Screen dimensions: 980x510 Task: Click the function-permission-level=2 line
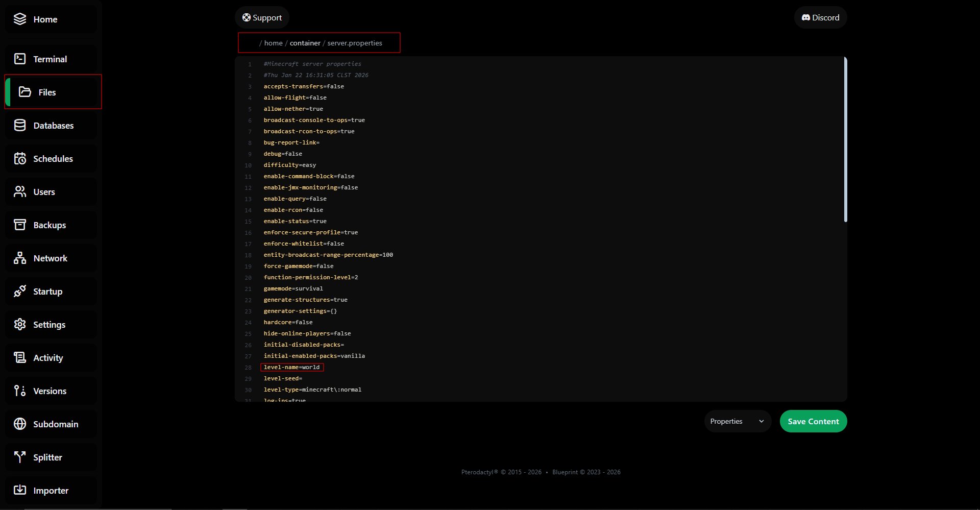tap(311, 277)
